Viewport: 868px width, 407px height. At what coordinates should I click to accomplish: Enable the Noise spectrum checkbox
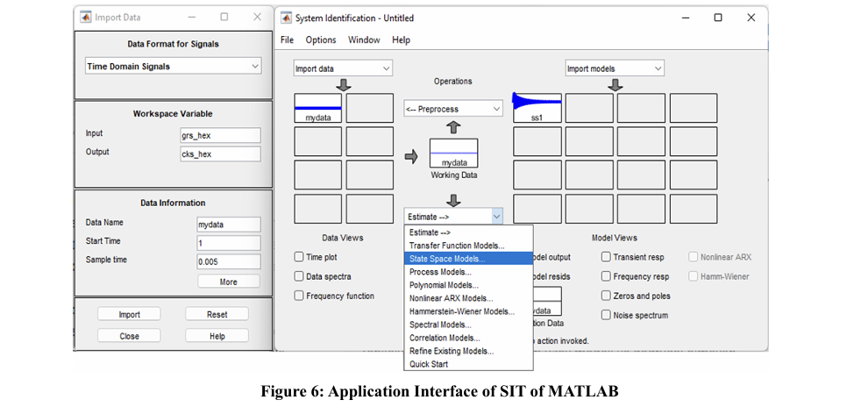point(606,315)
